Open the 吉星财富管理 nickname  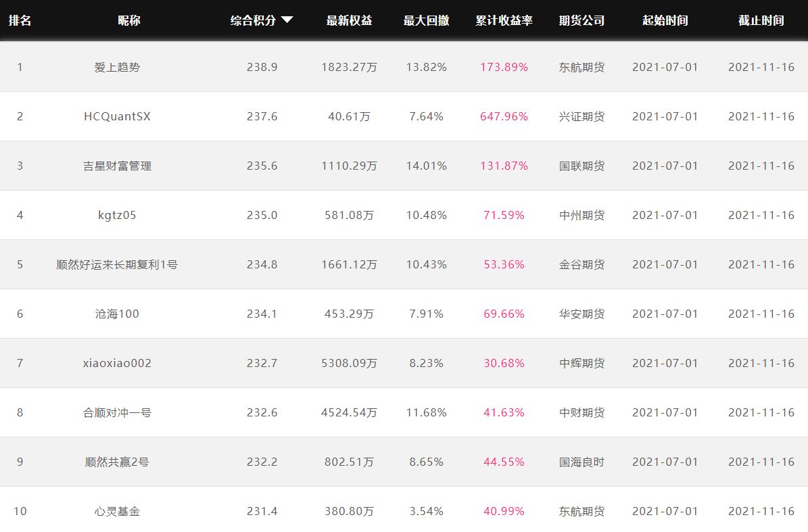coord(117,166)
